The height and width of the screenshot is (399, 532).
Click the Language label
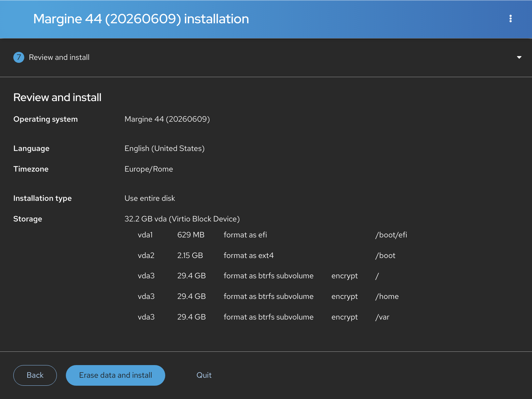(31, 148)
